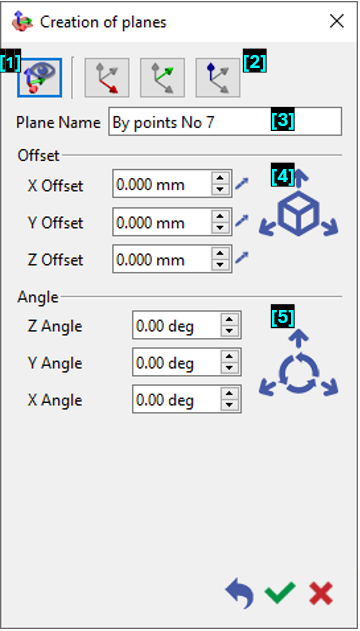Cancel with the red X button
Image resolution: width=360 pixels, height=631 pixels.
tap(321, 593)
